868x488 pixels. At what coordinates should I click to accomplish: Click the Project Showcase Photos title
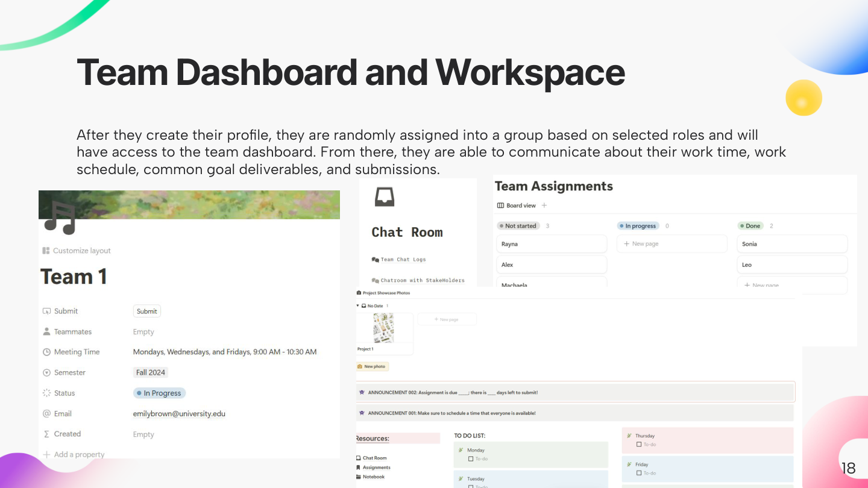coord(386,293)
